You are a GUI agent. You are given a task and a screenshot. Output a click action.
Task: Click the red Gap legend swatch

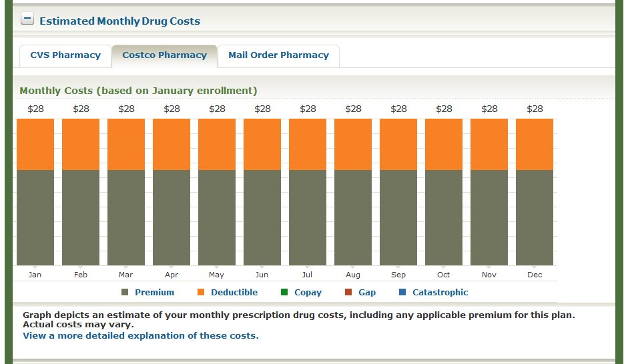pyautogui.click(x=348, y=293)
